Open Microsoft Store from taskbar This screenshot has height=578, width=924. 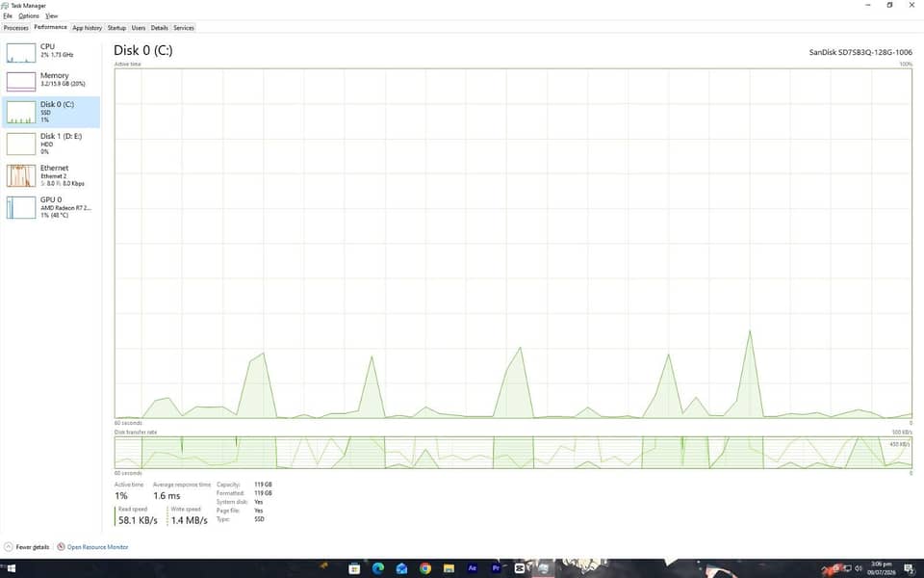click(x=354, y=568)
